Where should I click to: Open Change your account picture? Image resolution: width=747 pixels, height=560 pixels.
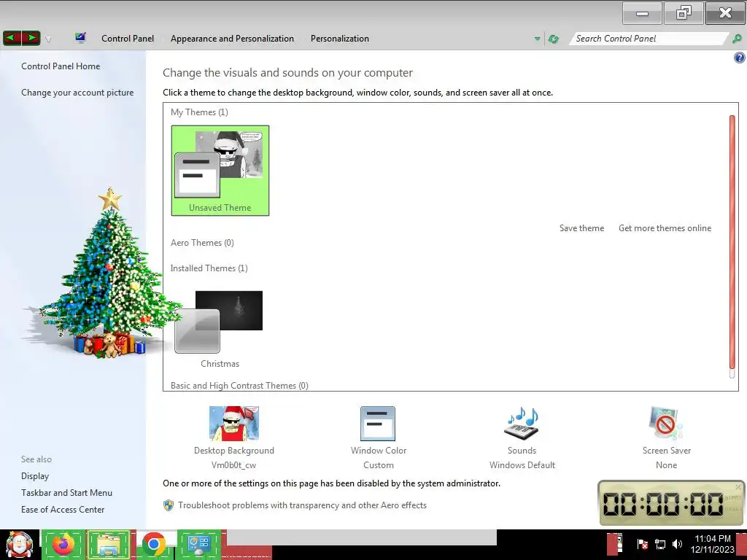click(x=77, y=93)
